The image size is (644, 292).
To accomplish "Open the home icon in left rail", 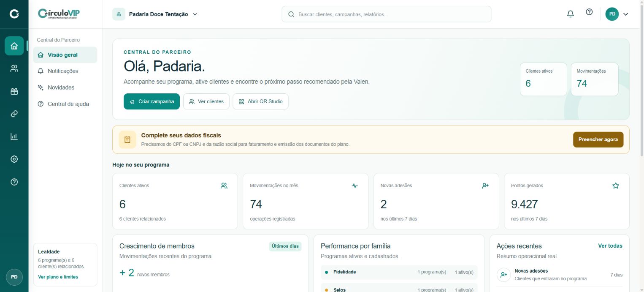I will 14,46.
